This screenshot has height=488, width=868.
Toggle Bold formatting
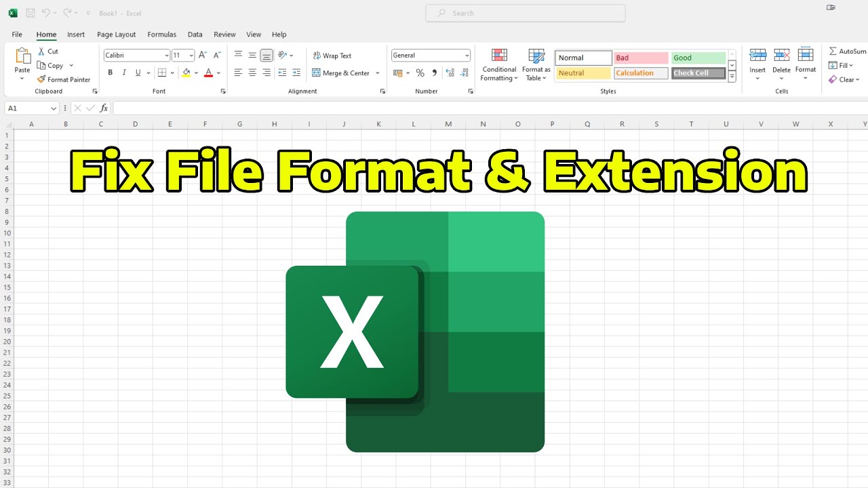[110, 73]
